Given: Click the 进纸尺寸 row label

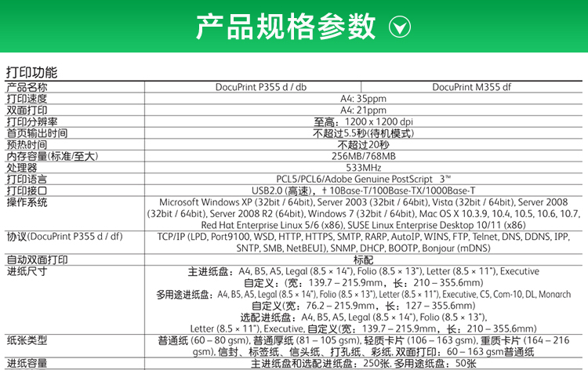Looking at the screenshot, I should click(27, 271).
